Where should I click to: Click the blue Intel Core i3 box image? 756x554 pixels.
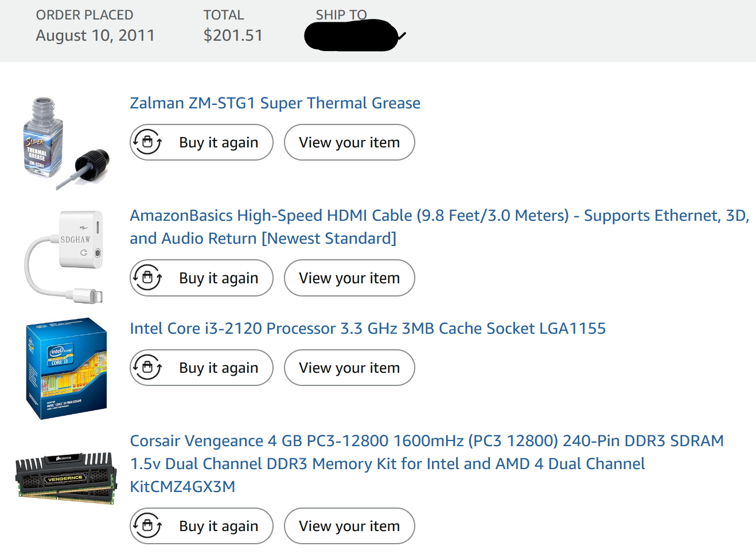(x=66, y=368)
